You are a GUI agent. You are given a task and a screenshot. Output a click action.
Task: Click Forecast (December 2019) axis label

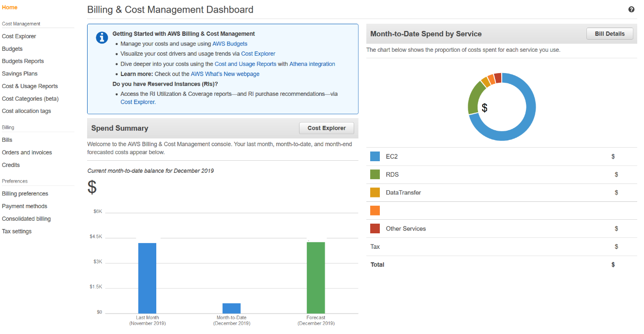coord(315,320)
